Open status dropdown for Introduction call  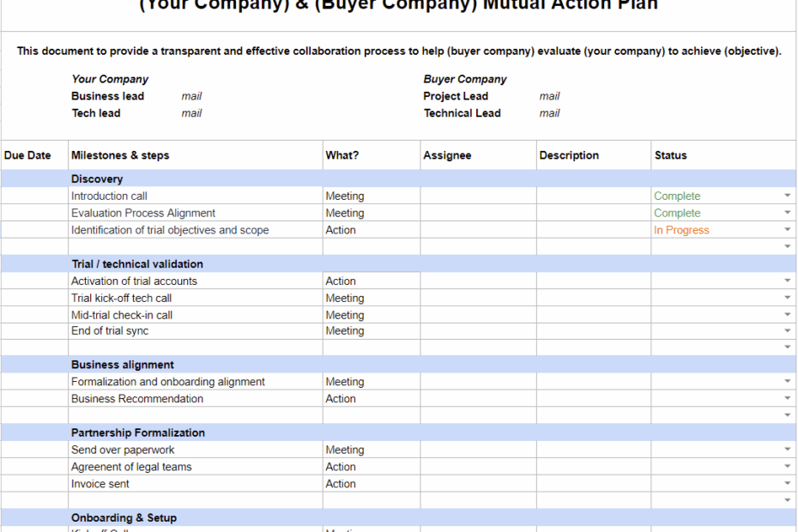[787, 195]
